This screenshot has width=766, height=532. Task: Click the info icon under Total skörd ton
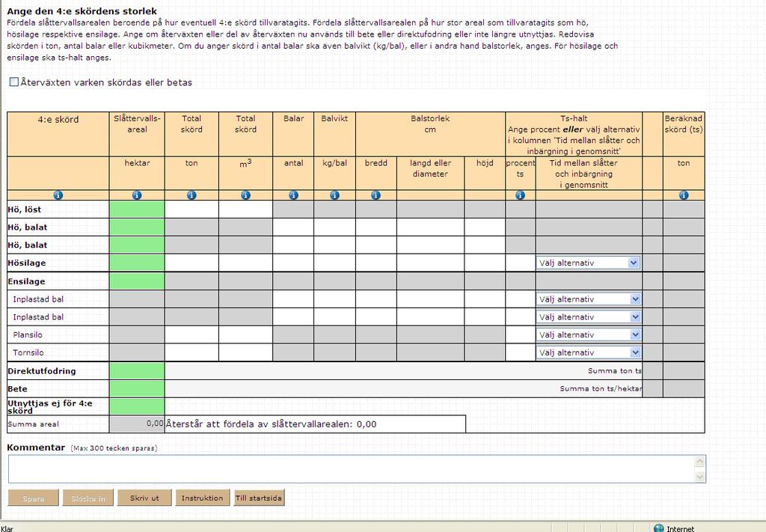coord(191,195)
